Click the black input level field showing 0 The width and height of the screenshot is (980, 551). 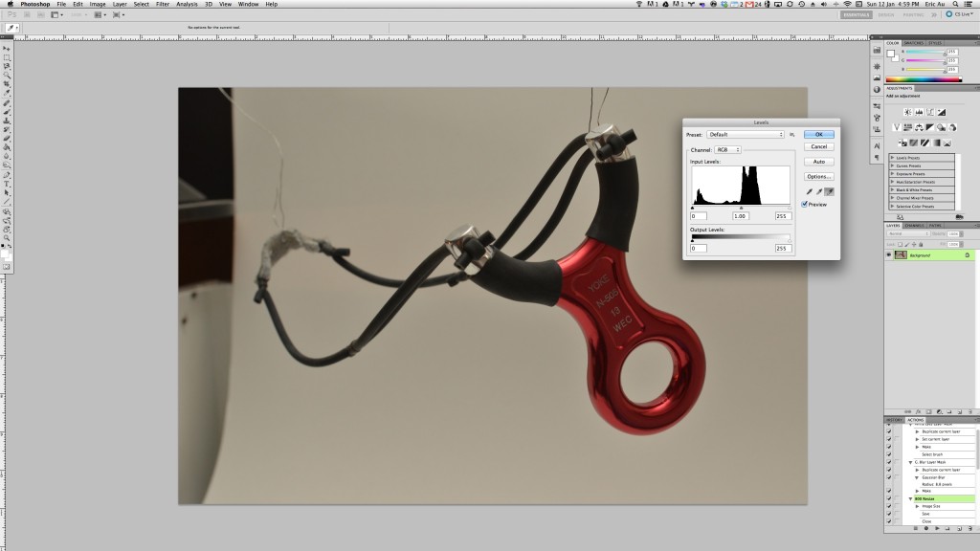(x=699, y=216)
